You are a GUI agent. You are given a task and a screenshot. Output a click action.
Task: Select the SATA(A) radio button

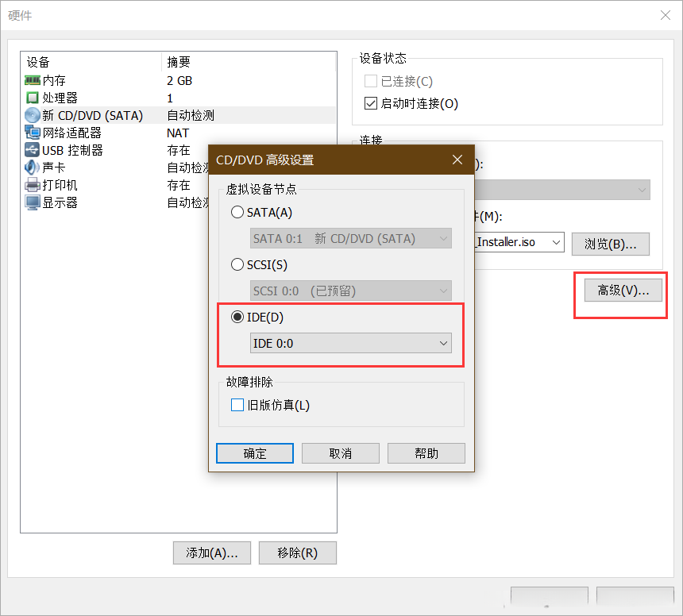(237, 213)
